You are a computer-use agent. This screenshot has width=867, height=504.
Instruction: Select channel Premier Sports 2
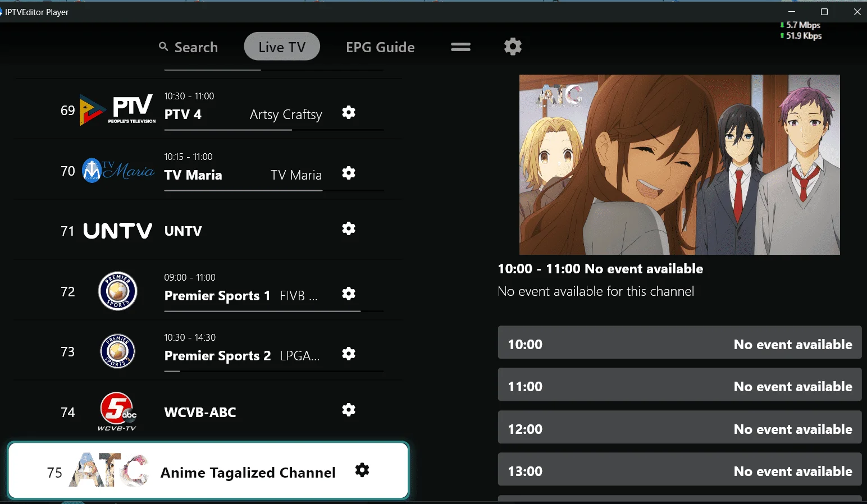coord(217,356)
